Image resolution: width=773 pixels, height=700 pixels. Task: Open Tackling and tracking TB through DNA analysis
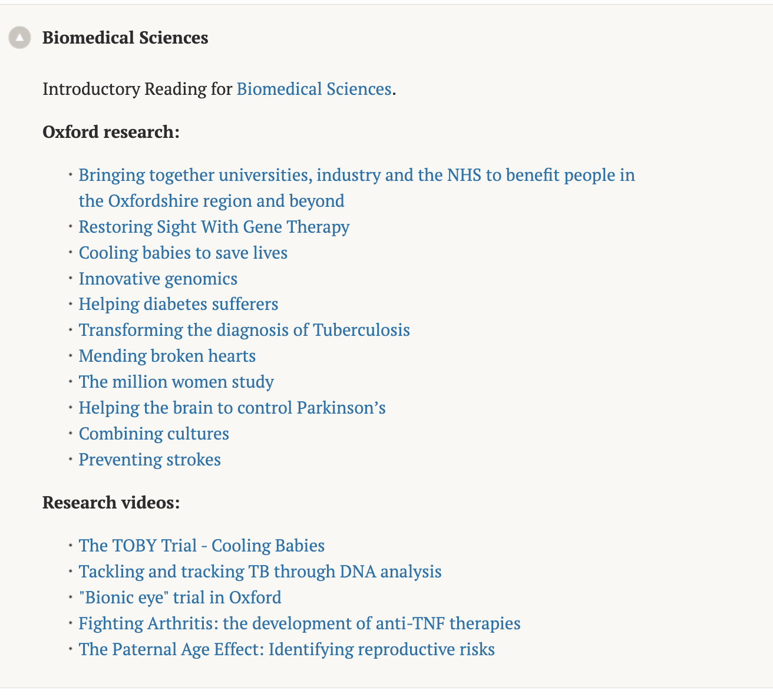pos(260,572)
